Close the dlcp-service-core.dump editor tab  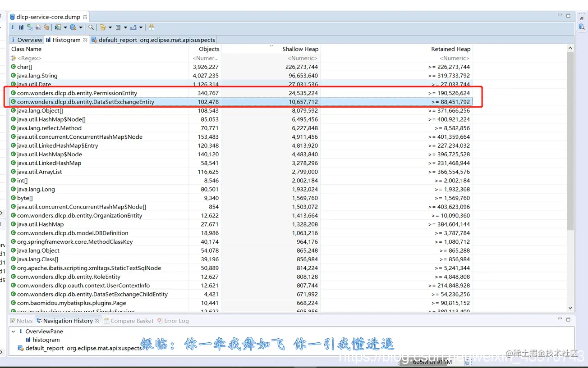pos(85,17)
